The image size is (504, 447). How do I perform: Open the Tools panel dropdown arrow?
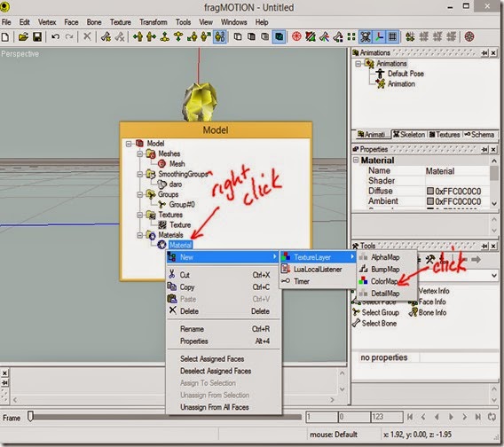point(494,276)
